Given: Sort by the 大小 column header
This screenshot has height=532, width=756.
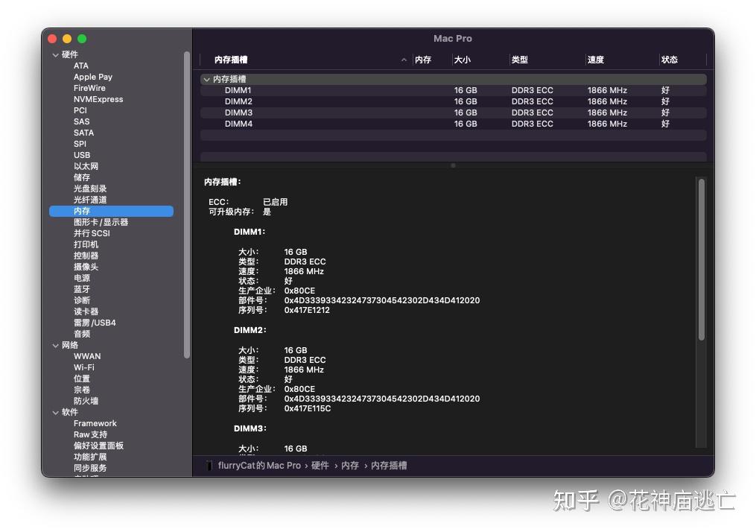Looking at the screenshot, I should (x=463, y=60).
